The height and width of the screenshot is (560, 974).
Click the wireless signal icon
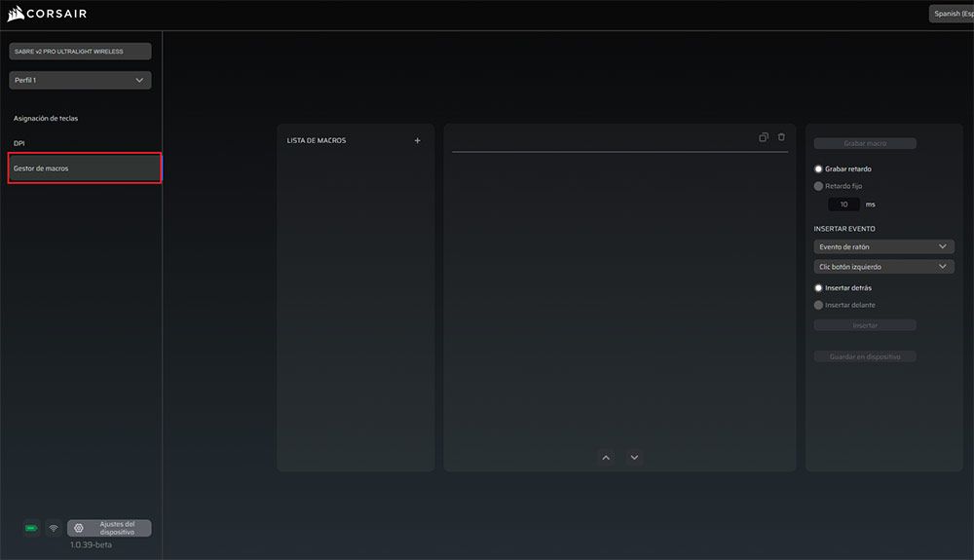pyautogui.click(x=54, y=528)
